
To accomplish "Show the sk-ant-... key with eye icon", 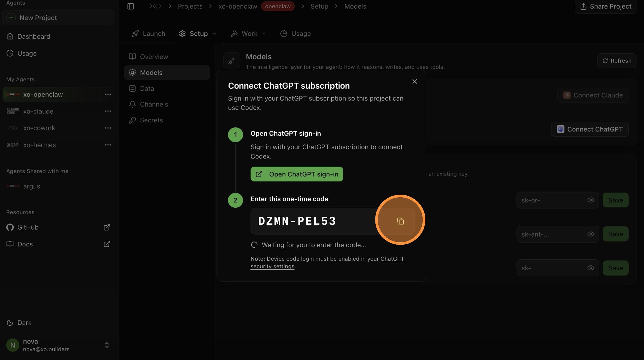I will pos(591,234).
